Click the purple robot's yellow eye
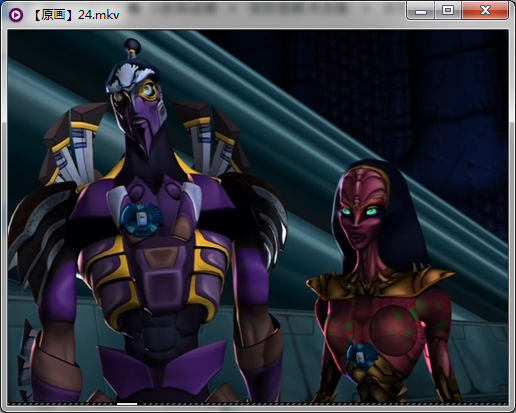This screenshot has height=413, width=516. 148,89
